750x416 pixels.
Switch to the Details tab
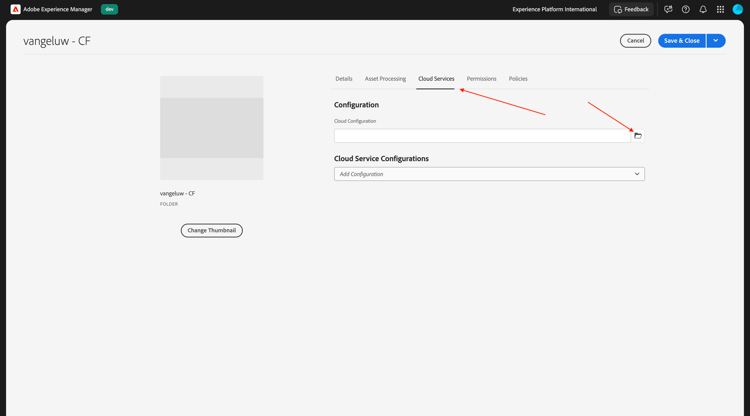343,79
